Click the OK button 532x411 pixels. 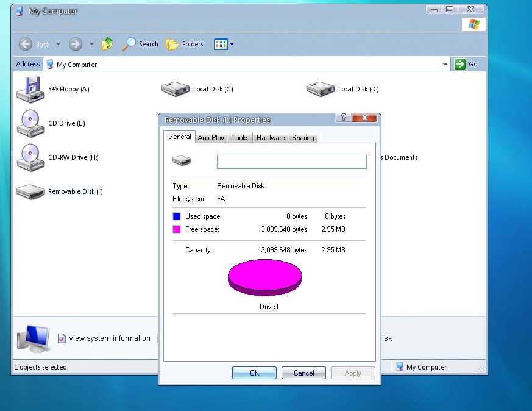254,373
